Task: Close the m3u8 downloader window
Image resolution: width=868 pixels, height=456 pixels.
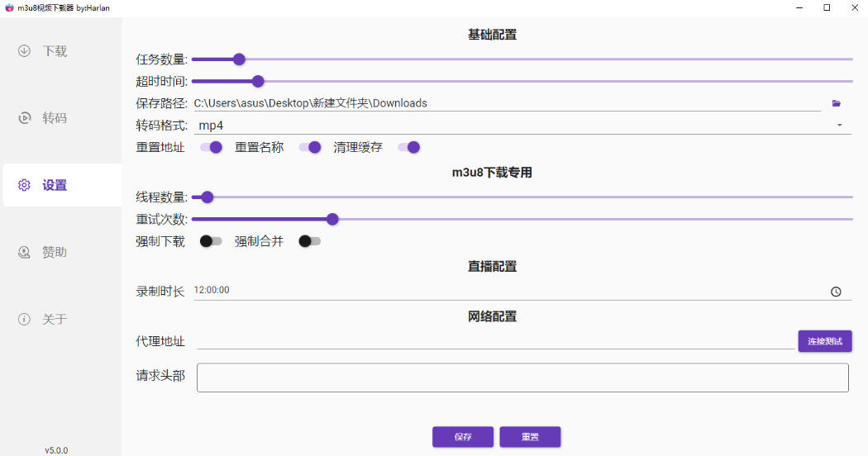Action: tap(854, 7)
